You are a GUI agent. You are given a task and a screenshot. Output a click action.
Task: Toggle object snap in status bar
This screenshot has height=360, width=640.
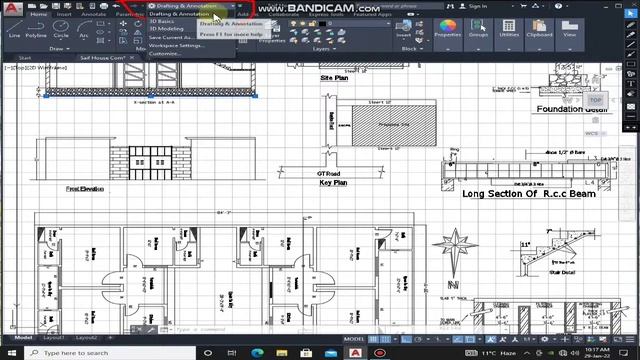(x=470, y=339)
